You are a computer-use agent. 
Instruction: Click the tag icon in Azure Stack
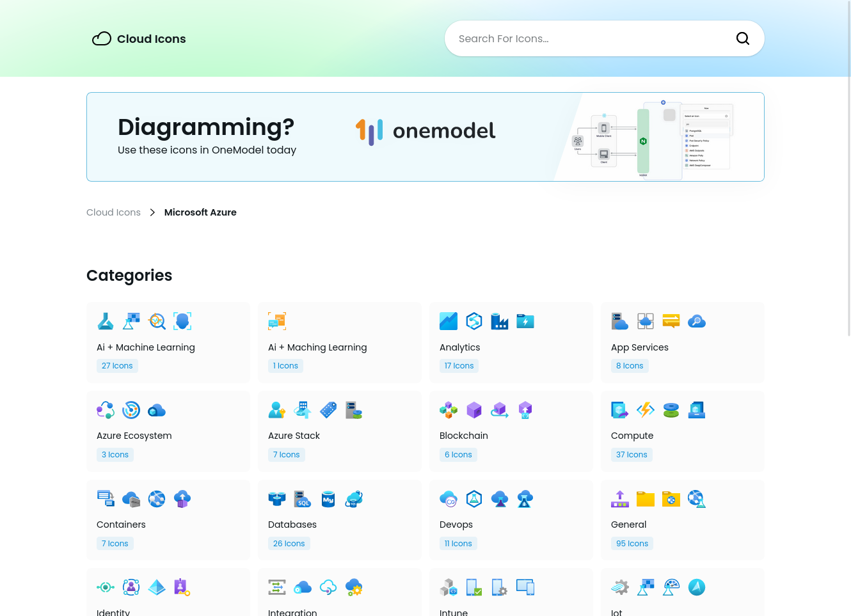(328, 410)
